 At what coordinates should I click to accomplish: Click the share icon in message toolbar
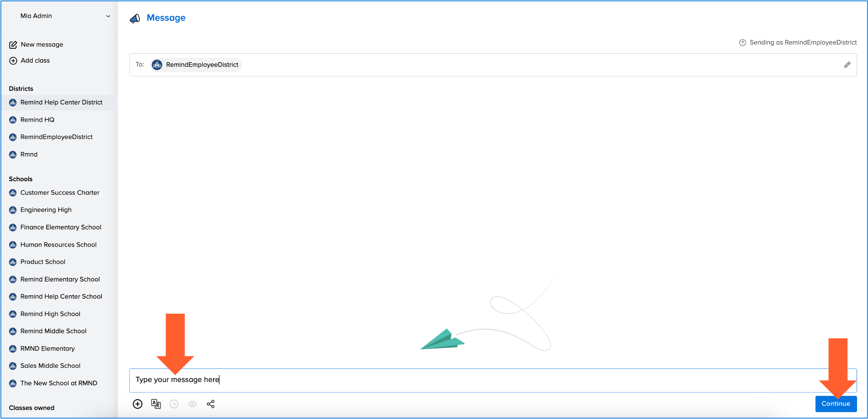(211, 404)
